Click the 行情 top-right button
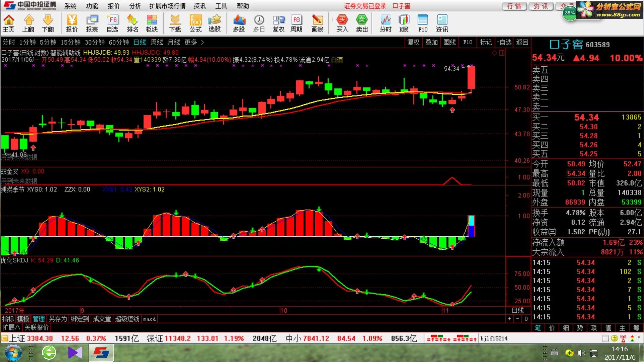This screenshot has width=644, height=362. [514, 6]
